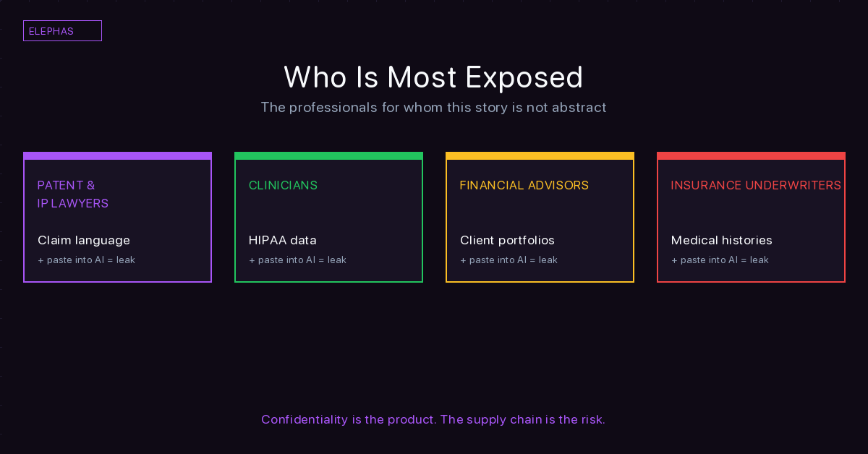This screenshot has width=868, height=454.
Task: Select the "Financial Advisors" heading
Action: 524,185
